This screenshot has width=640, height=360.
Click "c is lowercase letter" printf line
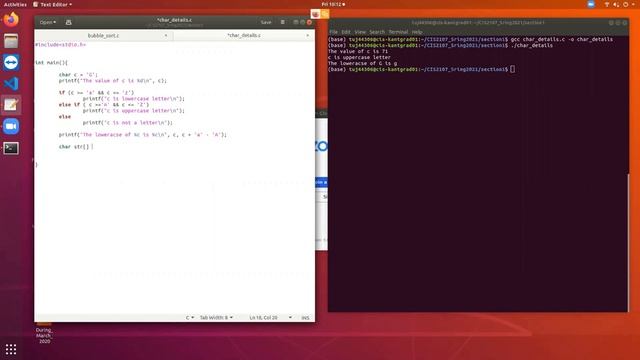pos(134,99)
